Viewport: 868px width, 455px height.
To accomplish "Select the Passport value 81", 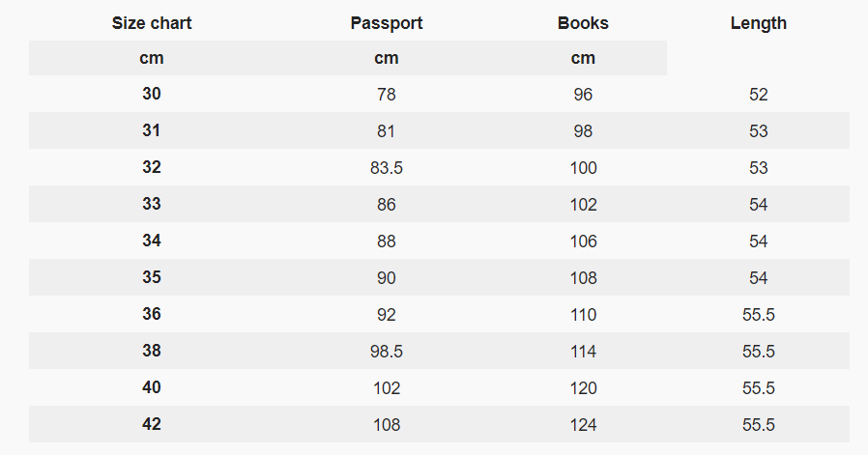I will coord(387,131).
